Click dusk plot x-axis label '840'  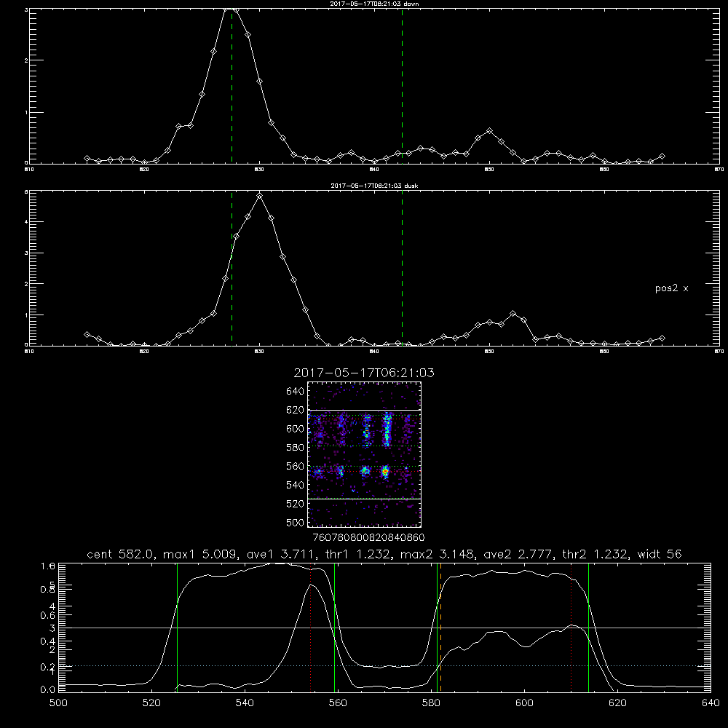(x=374, y=352)
